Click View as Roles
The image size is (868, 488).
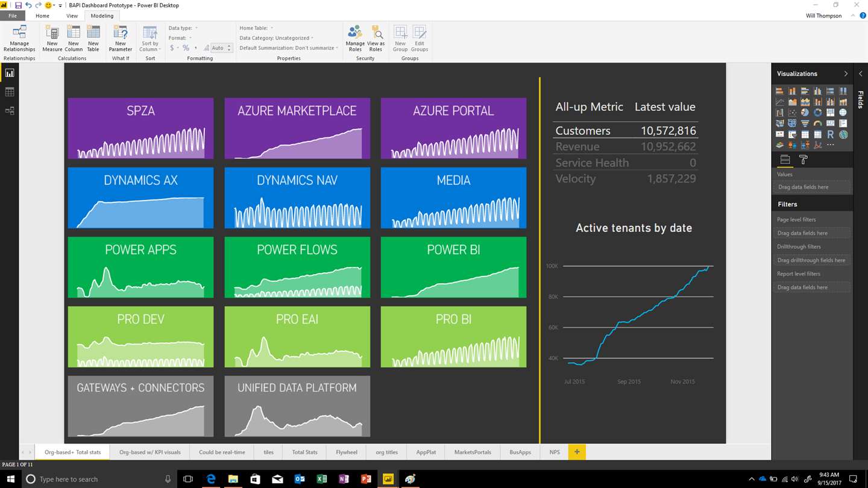pyautogui.click(x=376, y=39)
